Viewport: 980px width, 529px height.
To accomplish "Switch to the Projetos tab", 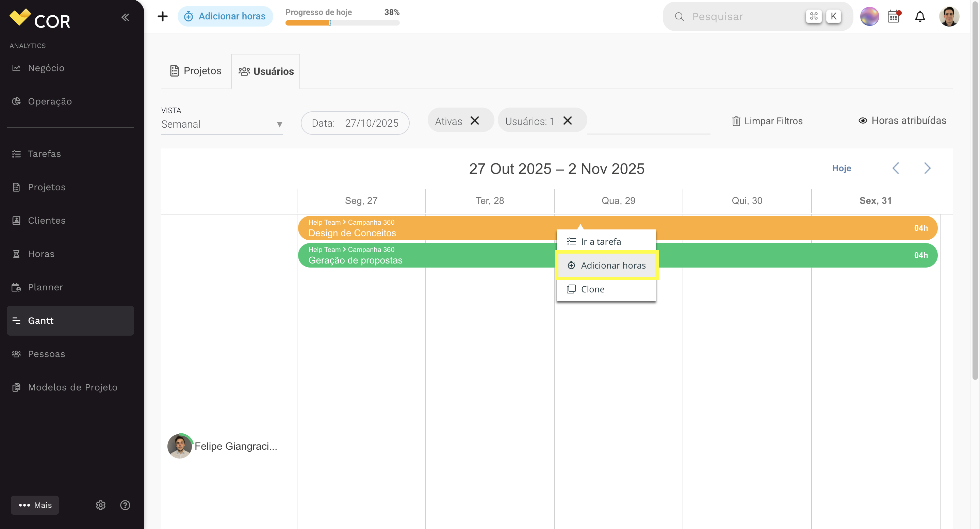I will point(196,71).
